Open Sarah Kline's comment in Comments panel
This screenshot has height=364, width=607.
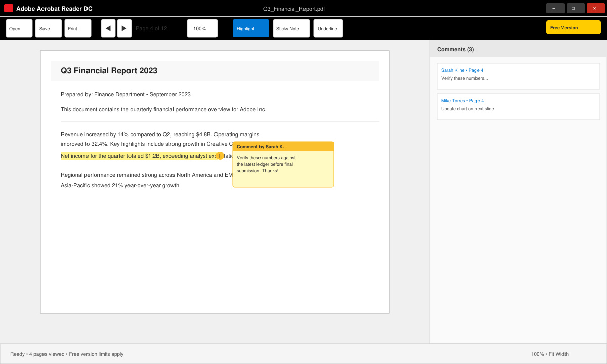518,76
